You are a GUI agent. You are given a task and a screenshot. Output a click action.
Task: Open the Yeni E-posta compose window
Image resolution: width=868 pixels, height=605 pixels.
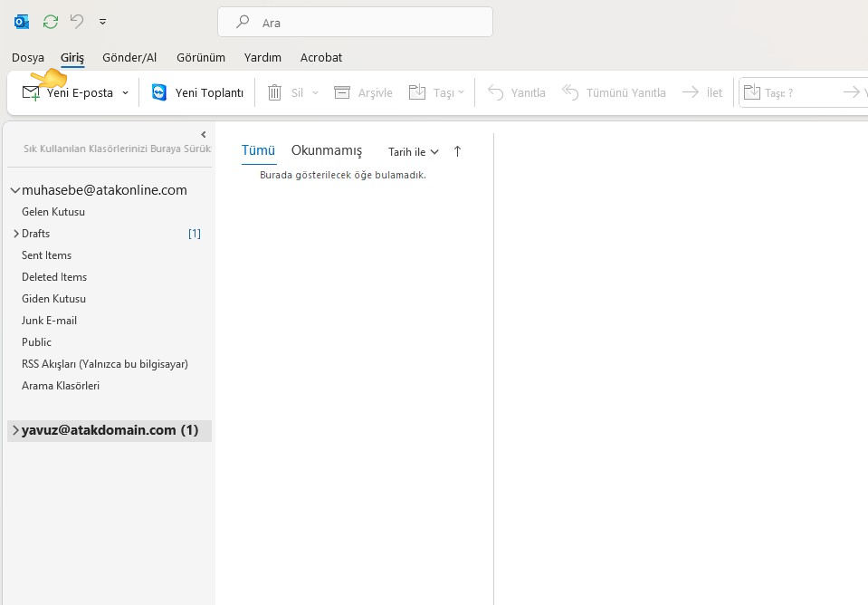[68, 91]
